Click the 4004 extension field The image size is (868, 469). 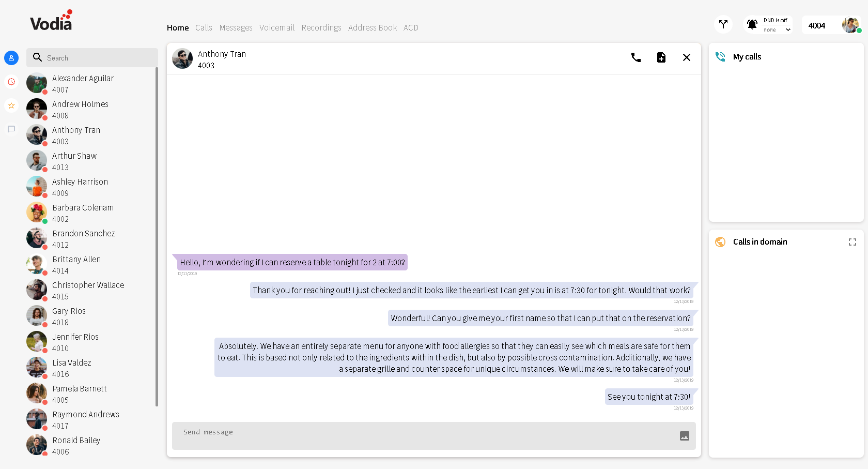click(x=817, y=25)
